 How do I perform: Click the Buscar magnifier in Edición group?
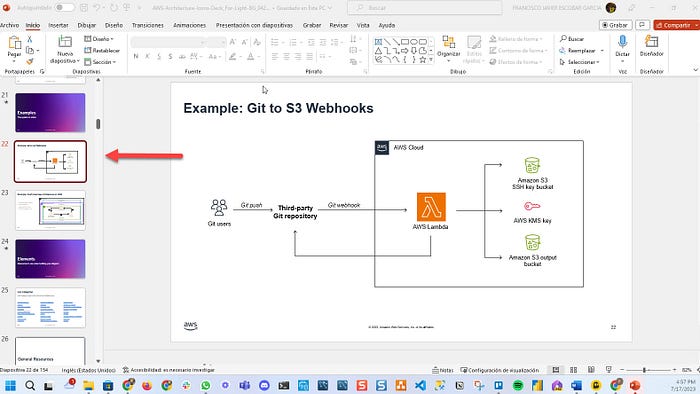(563, 39)
